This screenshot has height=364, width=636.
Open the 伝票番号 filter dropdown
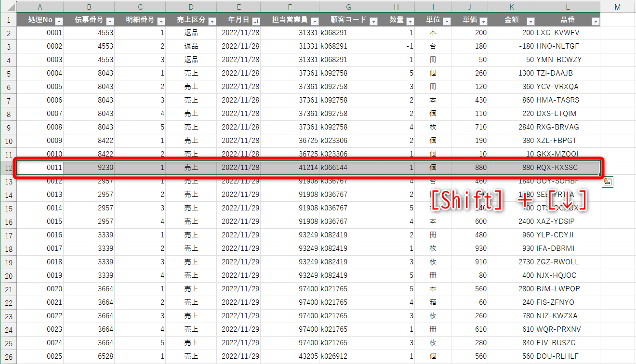110,21
